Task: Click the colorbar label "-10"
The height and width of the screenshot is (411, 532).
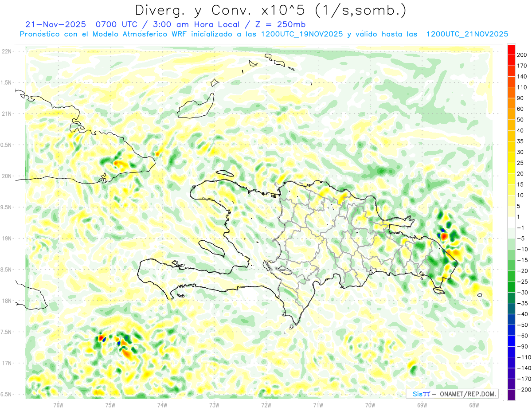Action: 523,250
